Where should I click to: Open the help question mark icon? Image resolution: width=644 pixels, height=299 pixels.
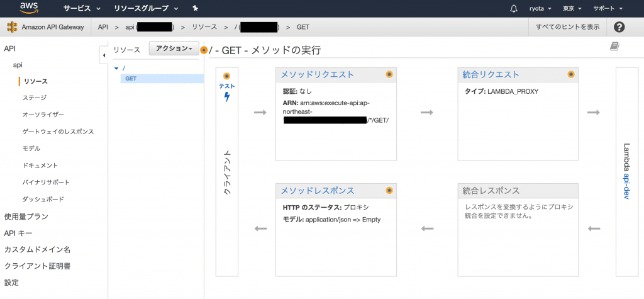[619, 27]
